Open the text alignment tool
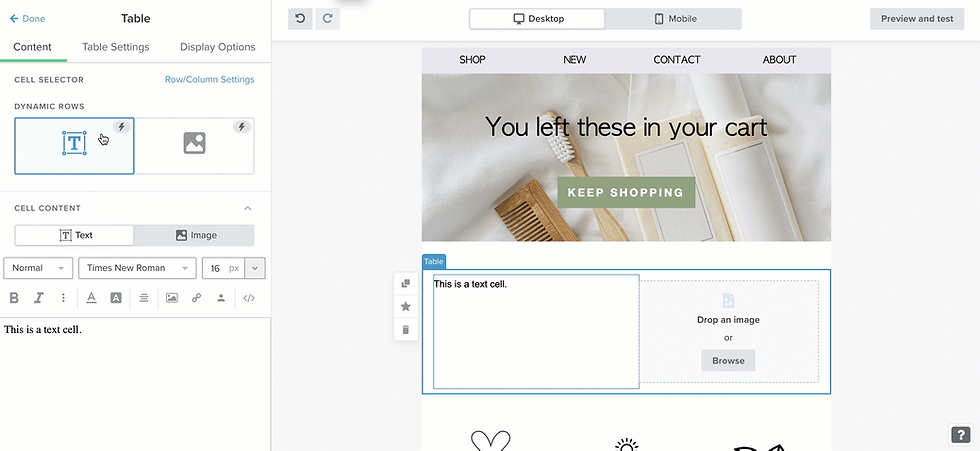 click(x=144, y=298)
